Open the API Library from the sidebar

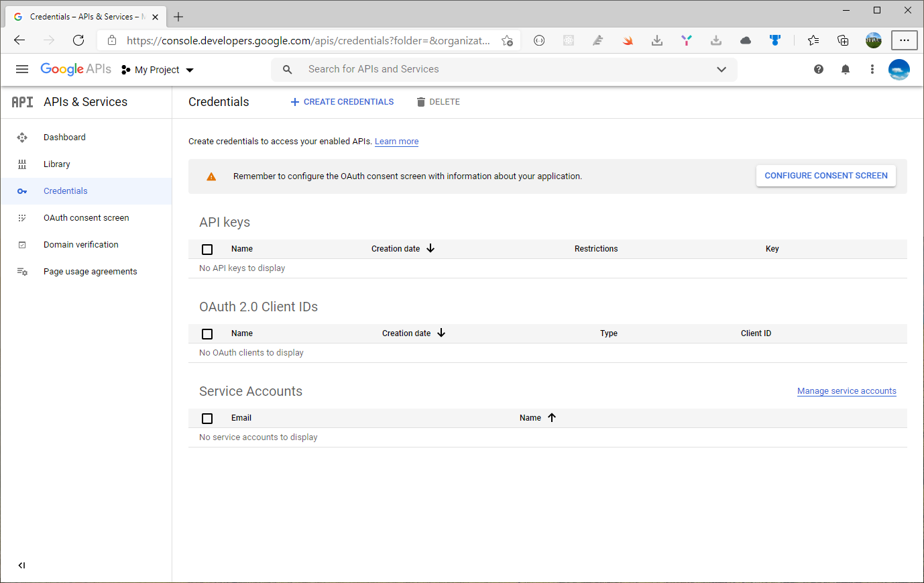click(56, 164)
